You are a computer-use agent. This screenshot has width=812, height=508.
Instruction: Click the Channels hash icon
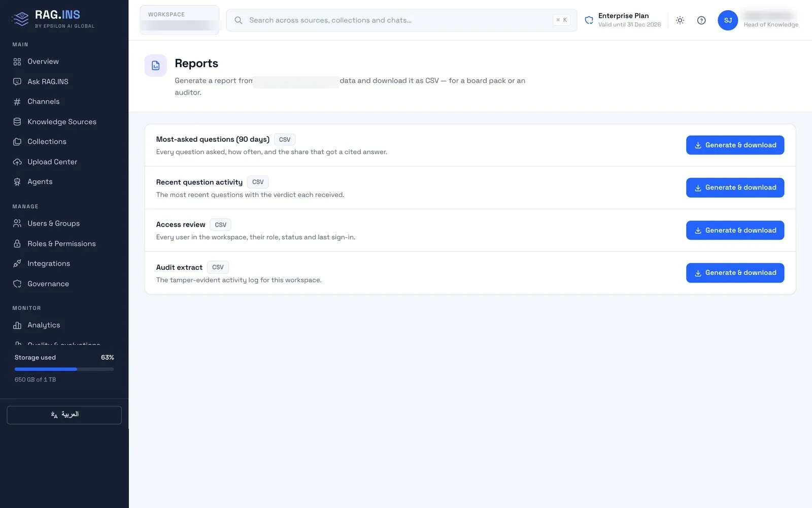click(17, 102)
